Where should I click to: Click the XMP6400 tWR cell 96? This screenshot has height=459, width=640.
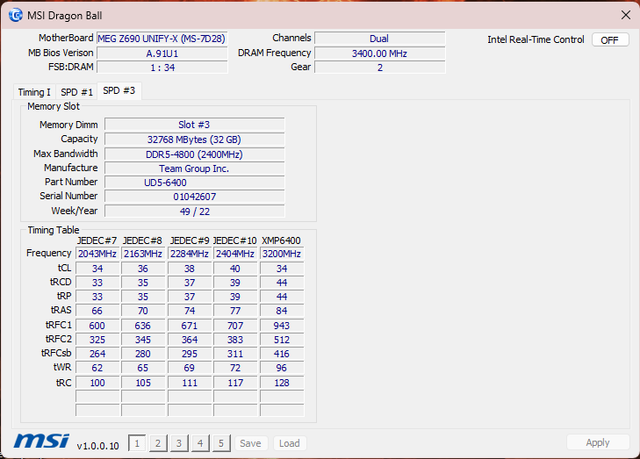(282, 368)
